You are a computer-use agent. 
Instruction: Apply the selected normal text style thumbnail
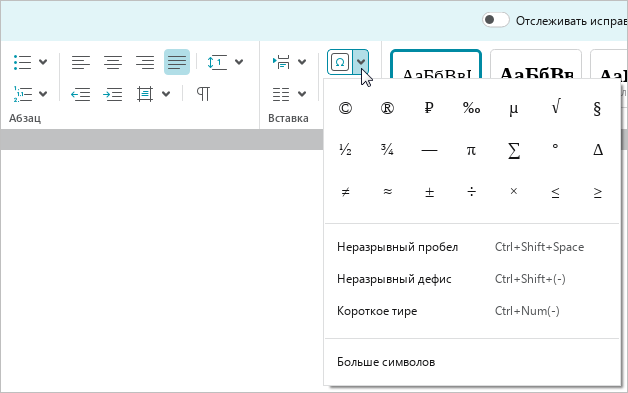[x=436, y=64]
